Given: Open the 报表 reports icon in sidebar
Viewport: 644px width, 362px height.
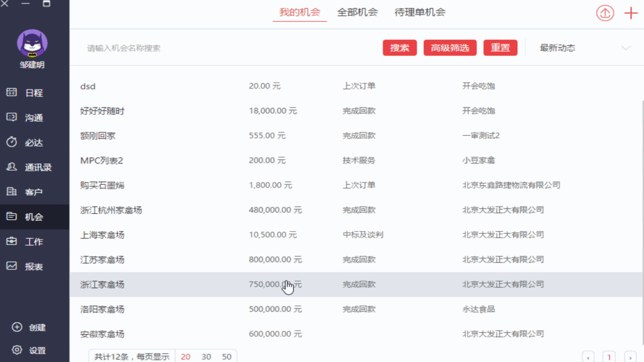Looking at the screenshot, I should [12, 266].
